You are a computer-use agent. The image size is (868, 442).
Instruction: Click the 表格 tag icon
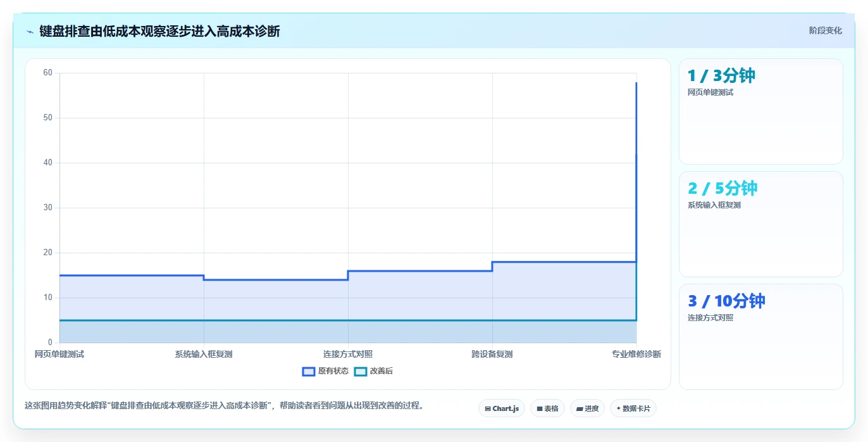coord(540,409)
